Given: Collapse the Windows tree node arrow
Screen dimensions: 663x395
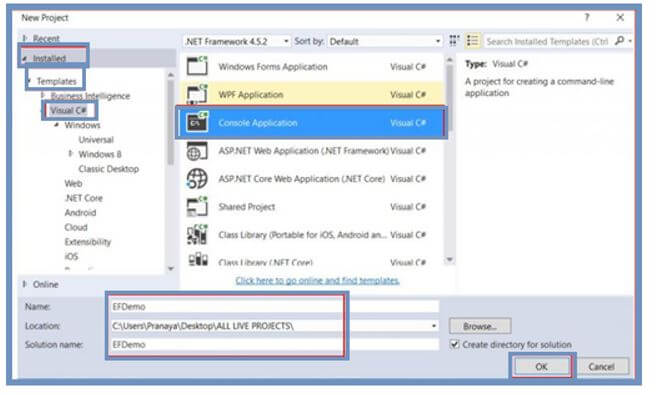Looking at the screenshot, I should tap(57, 125).
